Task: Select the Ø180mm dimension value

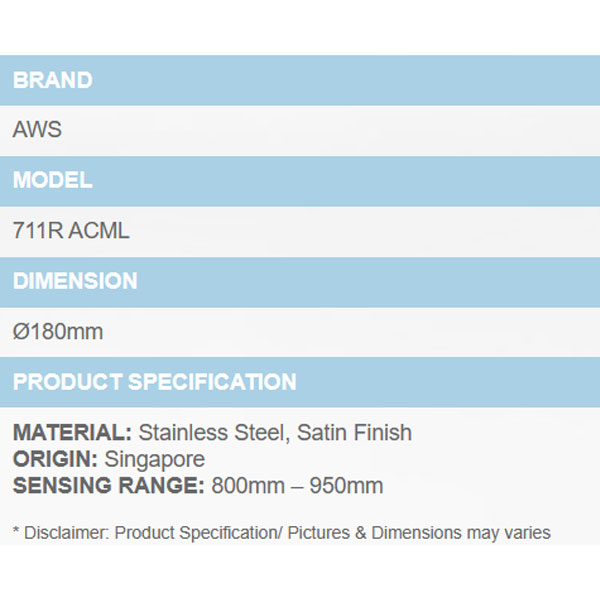Action: click(x=58, y=331)
